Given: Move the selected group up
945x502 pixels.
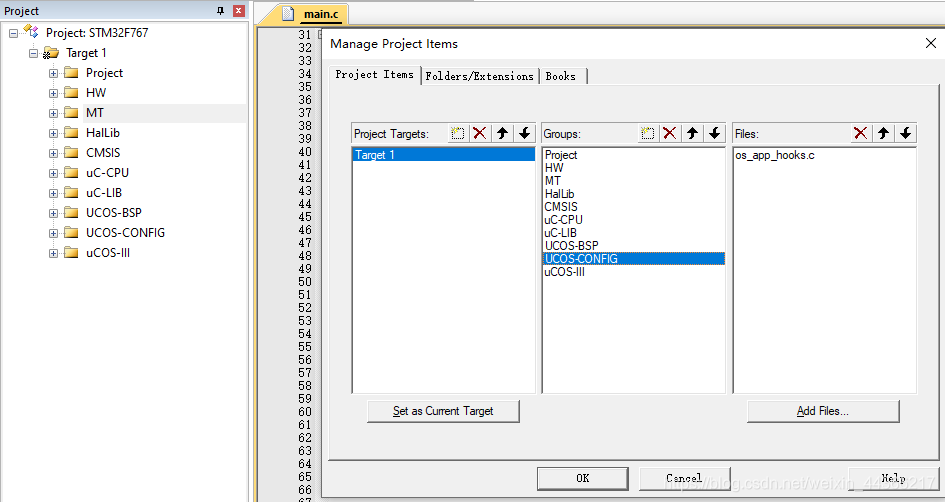Looking at the screenshot, I should [x=692, y=133].
